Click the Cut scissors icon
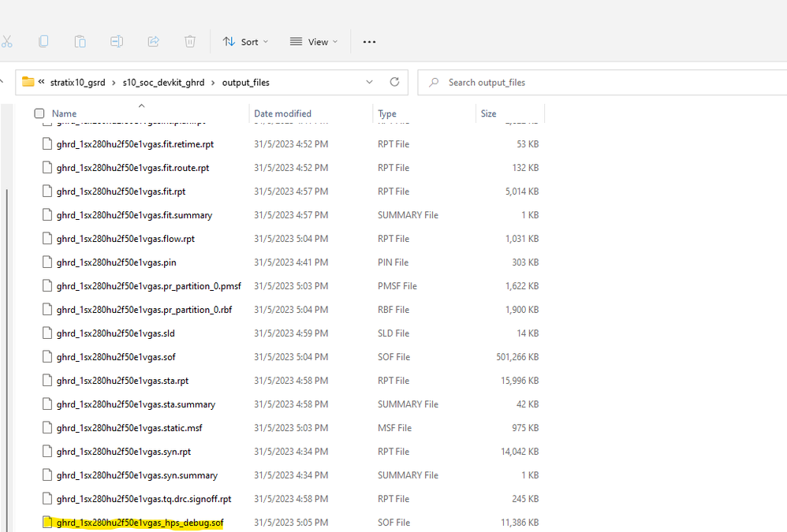787x532 pixels. coord(7,41)
